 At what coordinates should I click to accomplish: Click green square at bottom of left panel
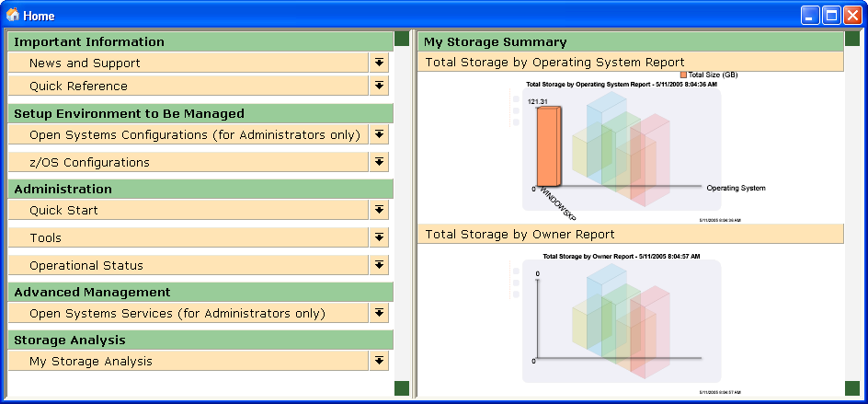click(x=401, y=388)
